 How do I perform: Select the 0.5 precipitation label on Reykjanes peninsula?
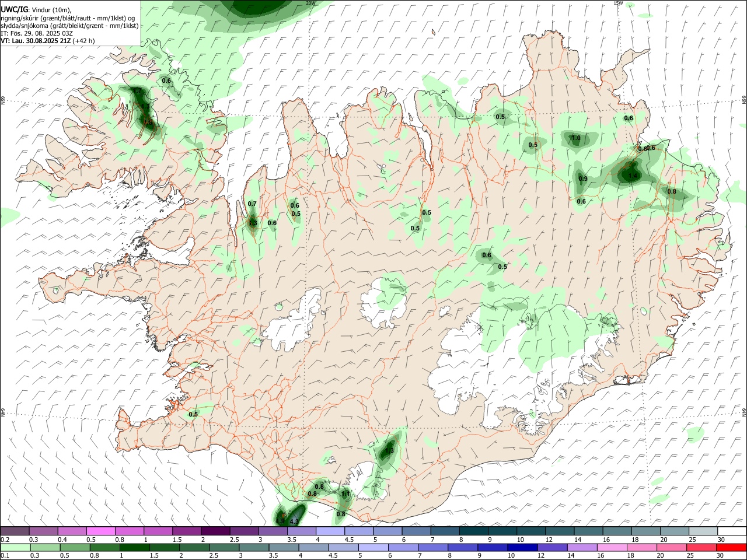pyautogui.click(x=193, y=414)
